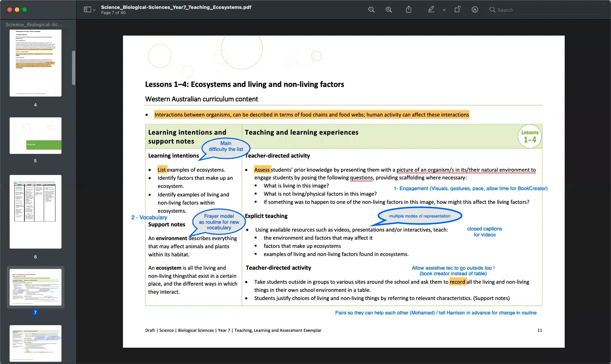Show the Markup toolbar
Image resolution: width=611 pixels, height=364 pixels.
[x=475, y=10]
